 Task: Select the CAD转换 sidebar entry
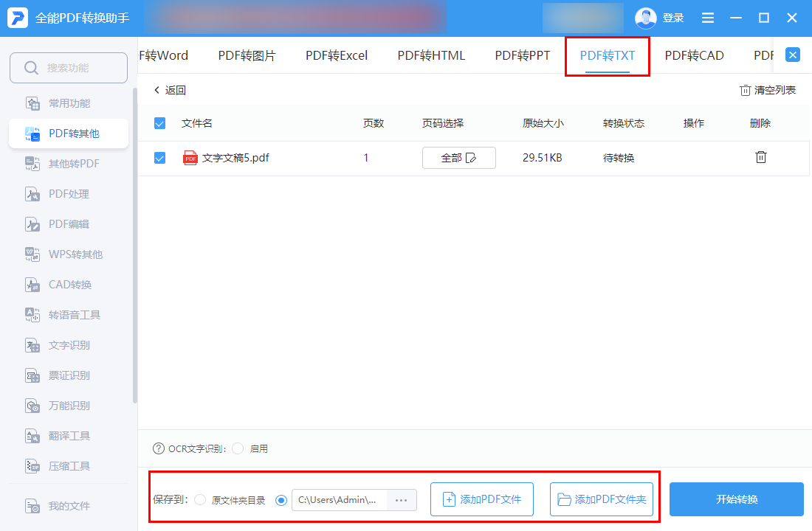point(68,284)
